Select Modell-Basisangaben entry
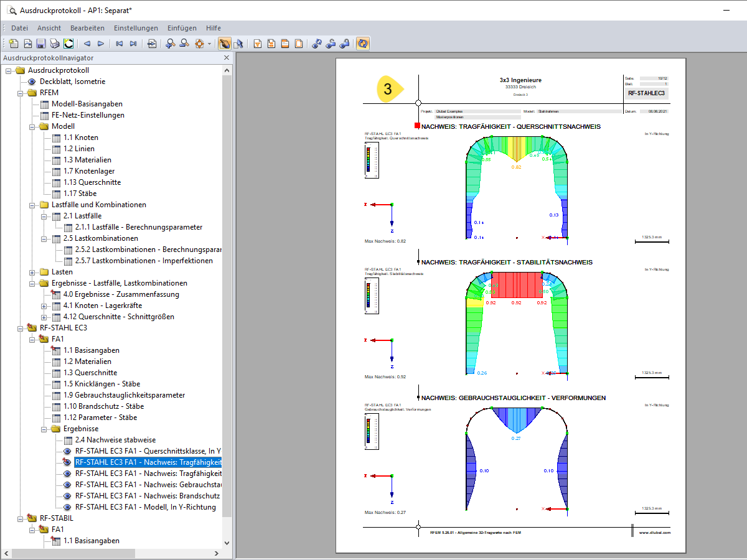Viewport: 747px width, 560px height. (87, 104)
